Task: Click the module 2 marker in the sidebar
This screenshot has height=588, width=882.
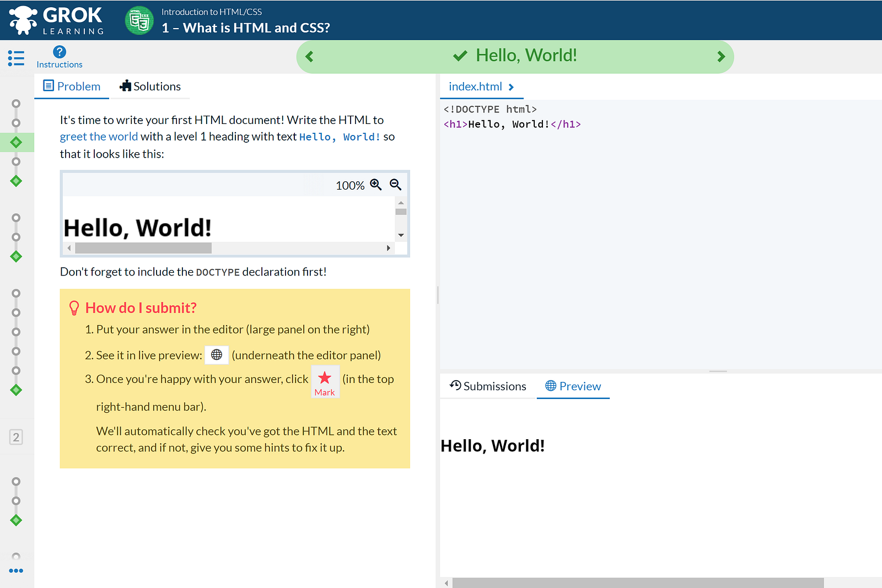Action: coord(16,437)
